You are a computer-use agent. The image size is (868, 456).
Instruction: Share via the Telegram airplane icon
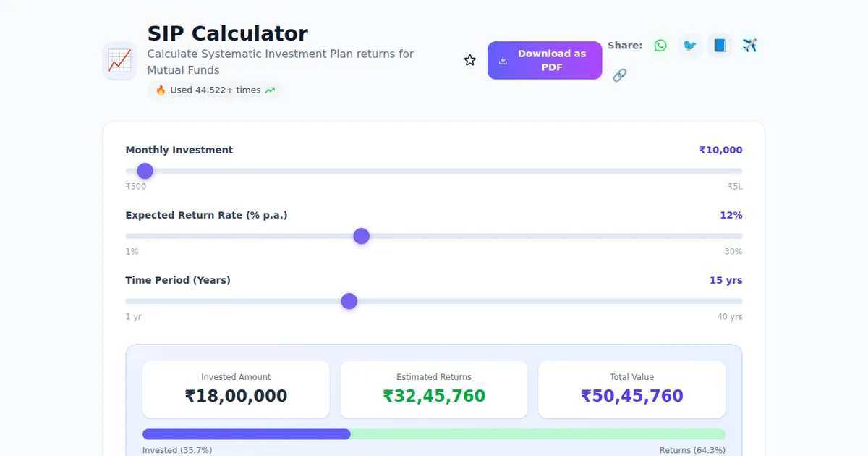click(x=749, y=46)
